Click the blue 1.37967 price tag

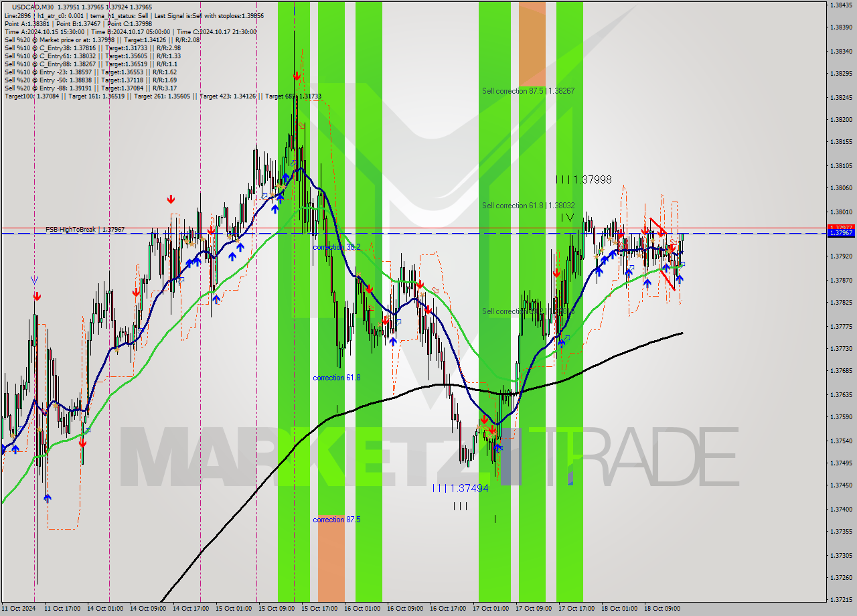coord(841,233)
